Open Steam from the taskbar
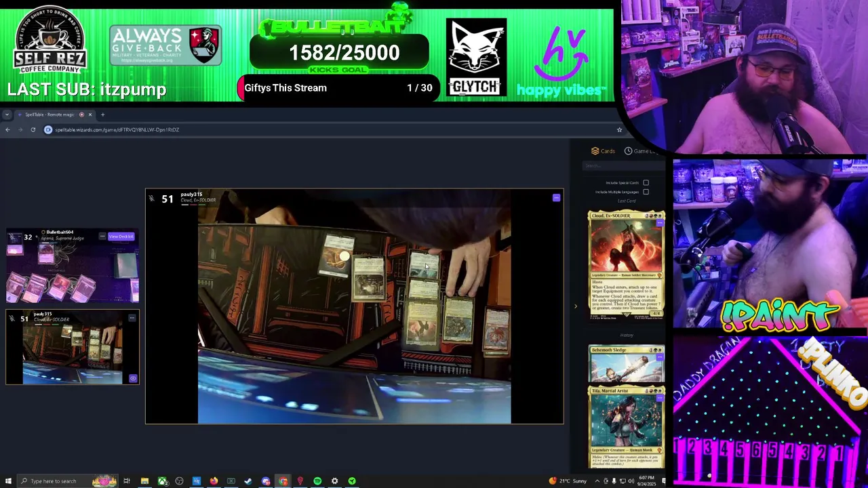Viewport: 868px width, 488px height. (248, 481)
